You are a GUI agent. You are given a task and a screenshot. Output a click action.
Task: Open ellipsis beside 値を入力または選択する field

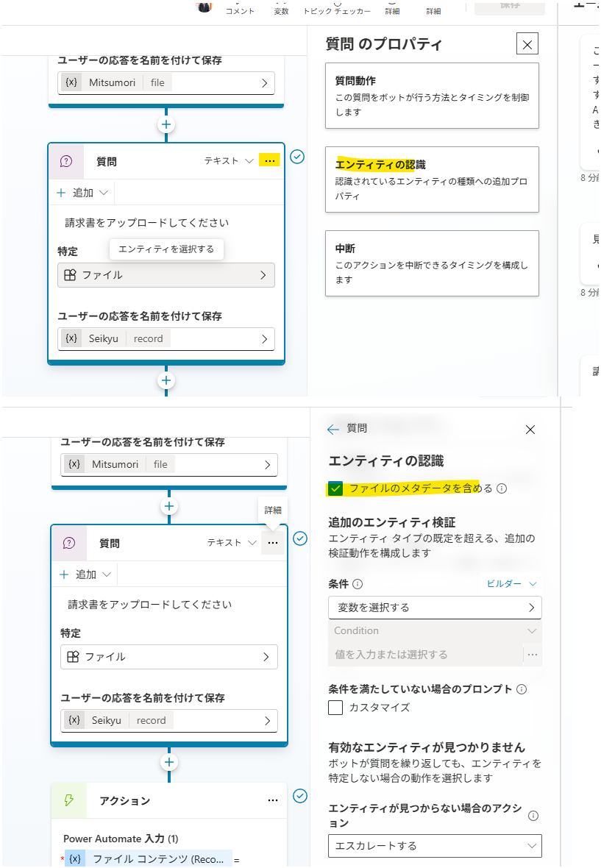[533, 655]
